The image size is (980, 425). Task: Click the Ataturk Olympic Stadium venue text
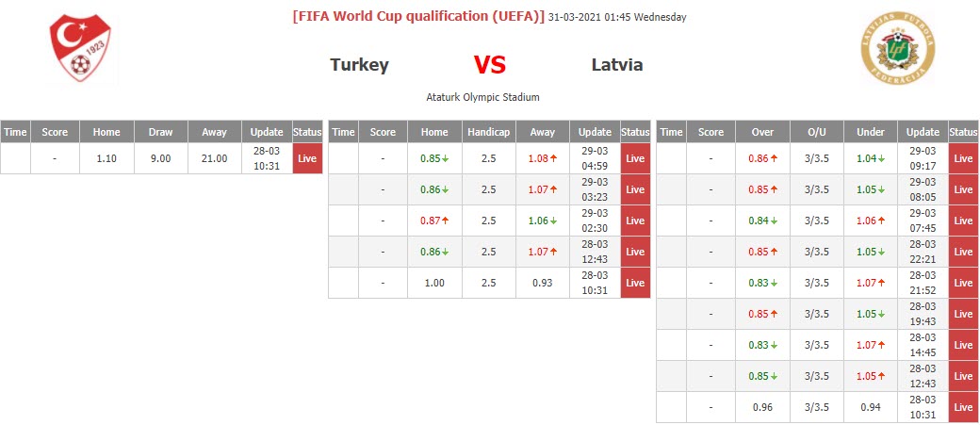pos(482,97)
